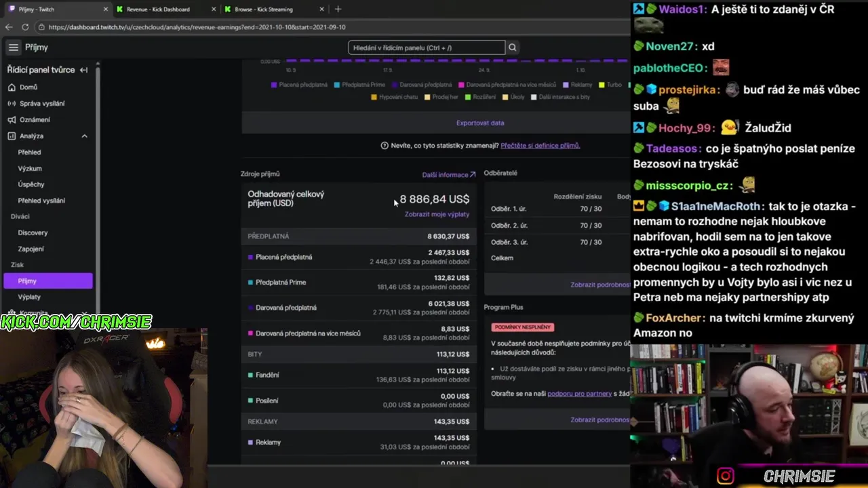This screenshot has width=868, height=488.
Task: Toggle Reklamy legend series
Action: pyautogui.click(x=577, y=85)
